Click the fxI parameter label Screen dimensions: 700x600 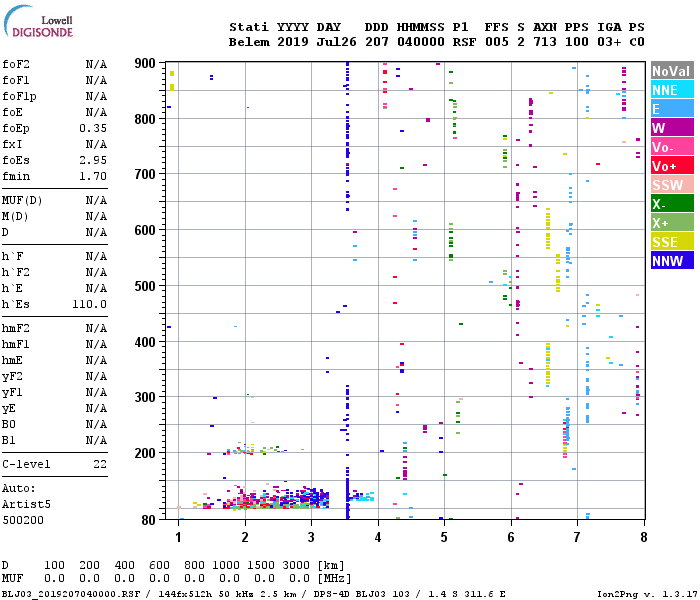pyautogui.click(x=12, y=144)
